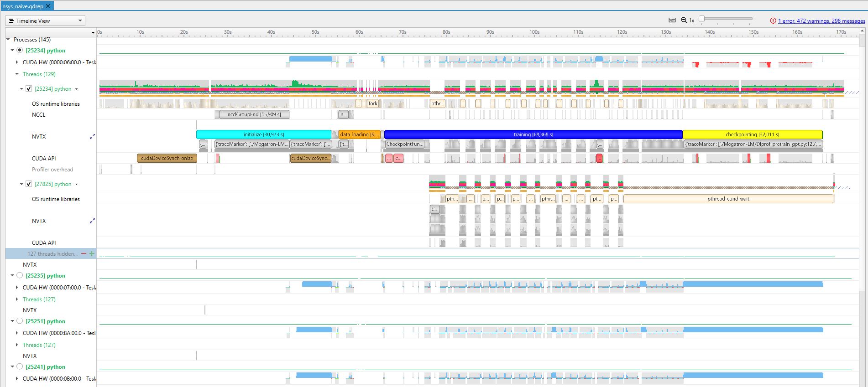868x387 pixels.
Task: Close the nsys_naive.qdrep tab
Action: coord(48,6)
